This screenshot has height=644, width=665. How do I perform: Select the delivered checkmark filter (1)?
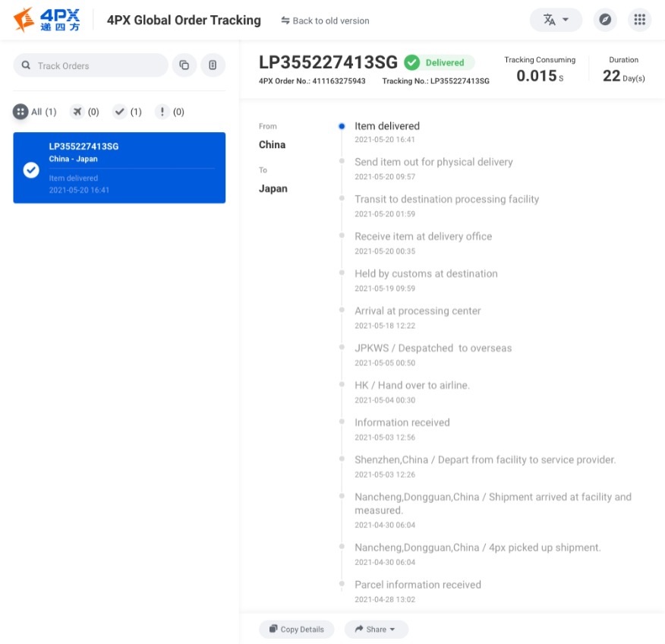(x=128, y=112)
